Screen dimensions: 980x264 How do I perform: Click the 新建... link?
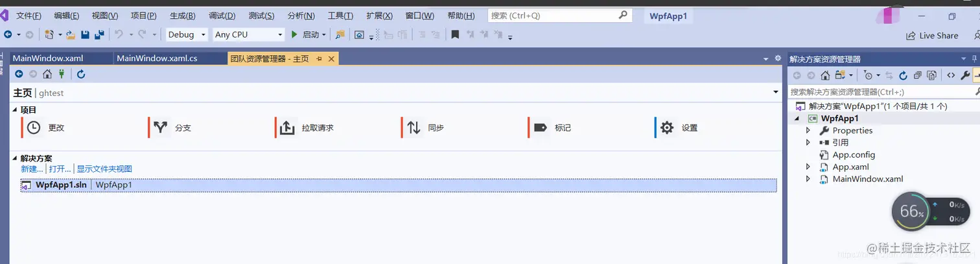click(32, 169)
